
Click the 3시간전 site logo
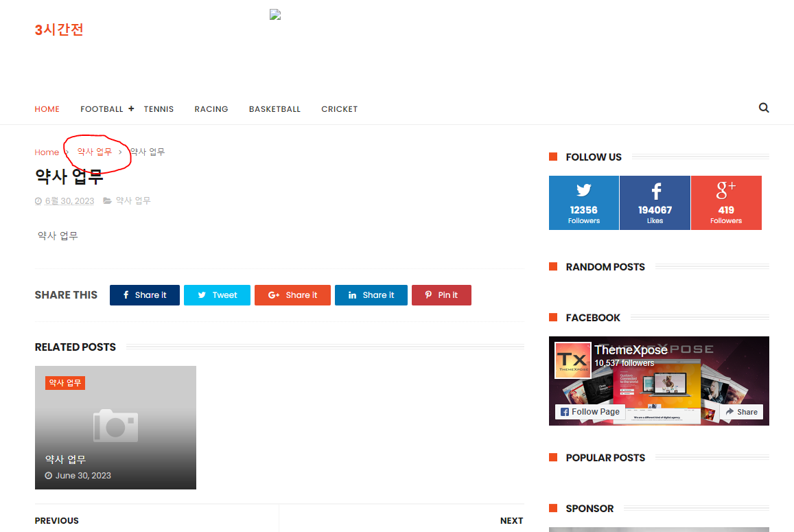click(x=59, y=30)
